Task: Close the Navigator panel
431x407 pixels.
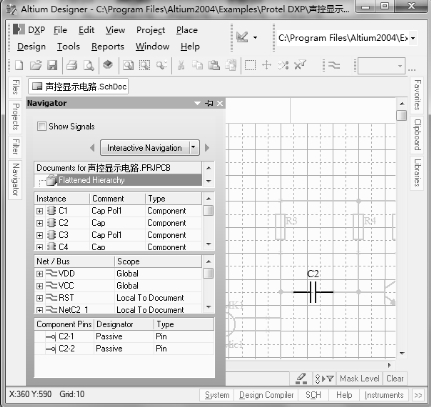Action: tap(220, 103)
